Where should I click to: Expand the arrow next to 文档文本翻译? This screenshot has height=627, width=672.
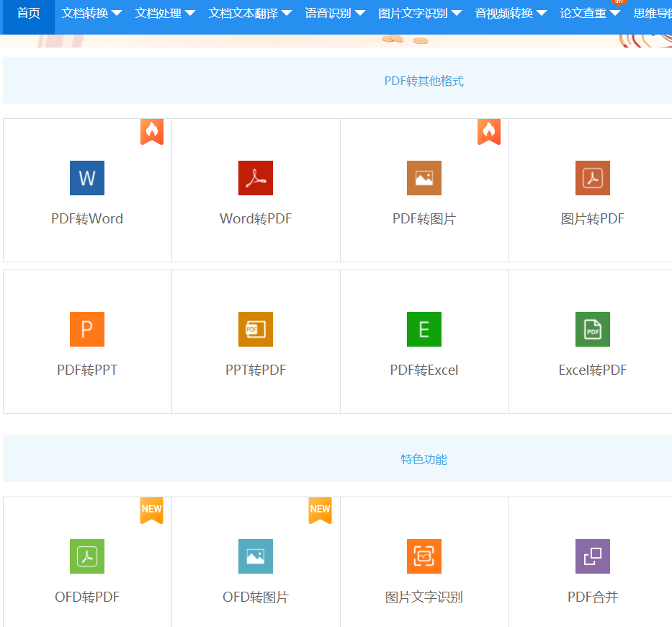pos(287,13)
